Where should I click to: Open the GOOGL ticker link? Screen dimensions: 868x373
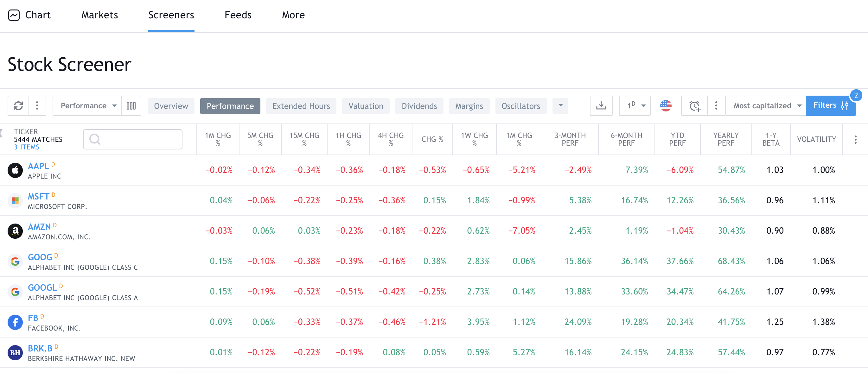(x=42, y=288)
